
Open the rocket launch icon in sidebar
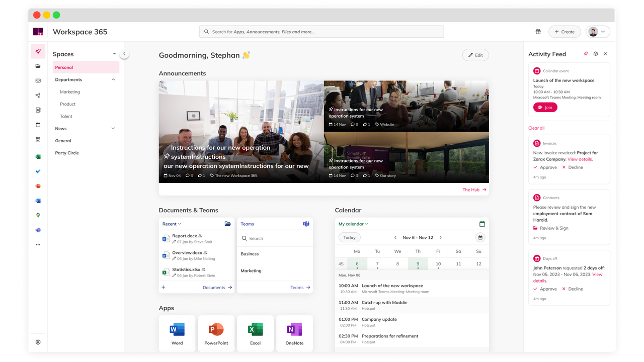(38, 51)
